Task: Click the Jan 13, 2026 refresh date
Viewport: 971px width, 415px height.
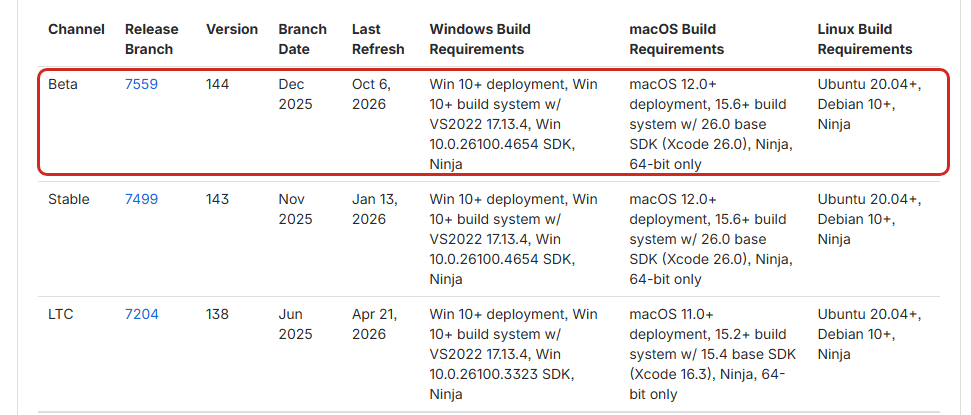Action: 375,209
